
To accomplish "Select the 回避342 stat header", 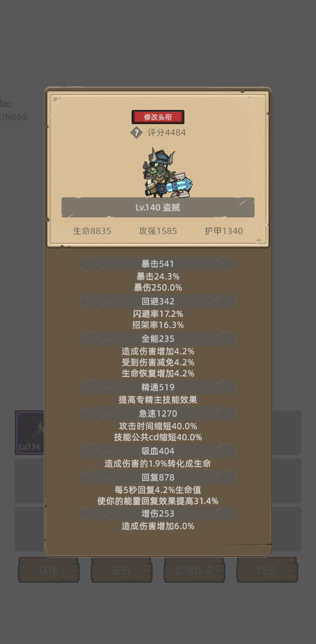I will click(x=158, y=301).
